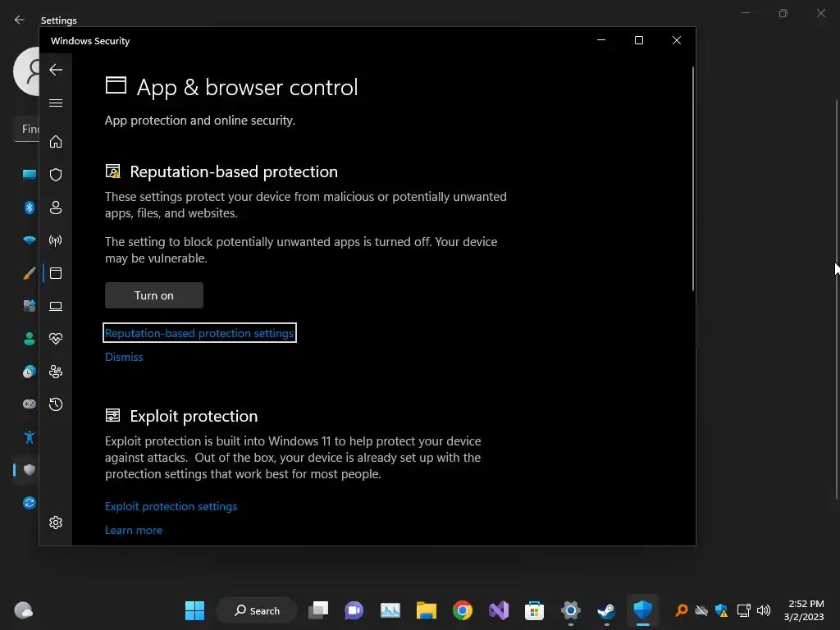
Task: Go back in the Settings window
Action: 20,20
